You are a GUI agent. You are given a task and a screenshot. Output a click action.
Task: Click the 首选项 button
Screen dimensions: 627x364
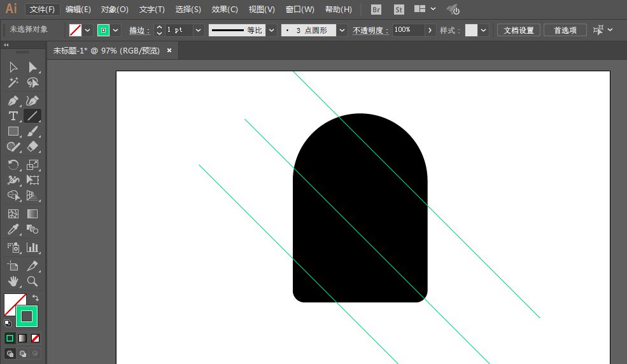pos(565,31)
